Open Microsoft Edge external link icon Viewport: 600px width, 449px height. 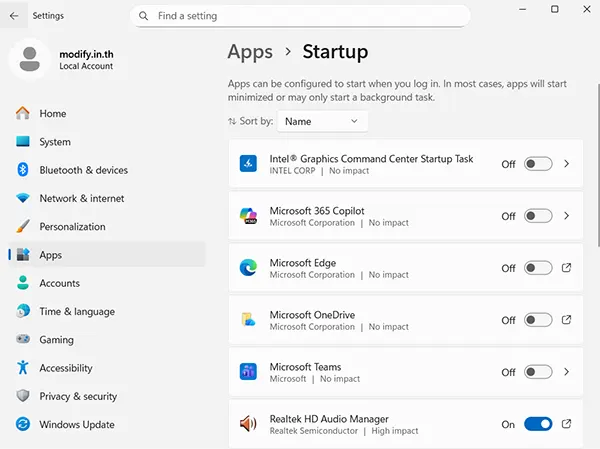tap(566, 268)
